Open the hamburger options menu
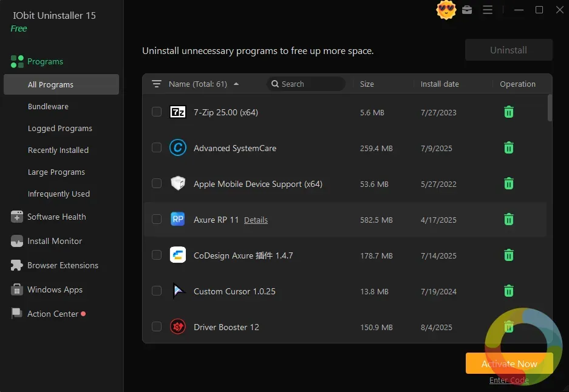The image size is (569, 392). (x=488, y=10)
